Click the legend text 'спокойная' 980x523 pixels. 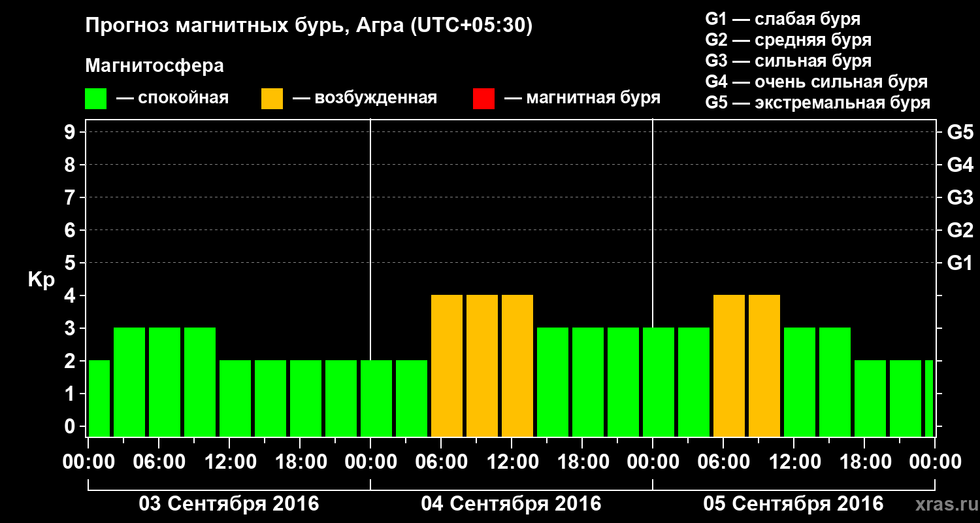(x=184, y=98)
